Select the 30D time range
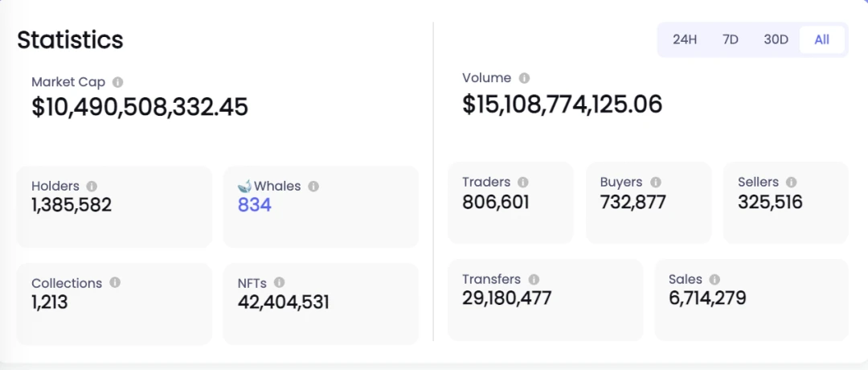Viewport: 868px width, 370px height. [x=776, y=40]
